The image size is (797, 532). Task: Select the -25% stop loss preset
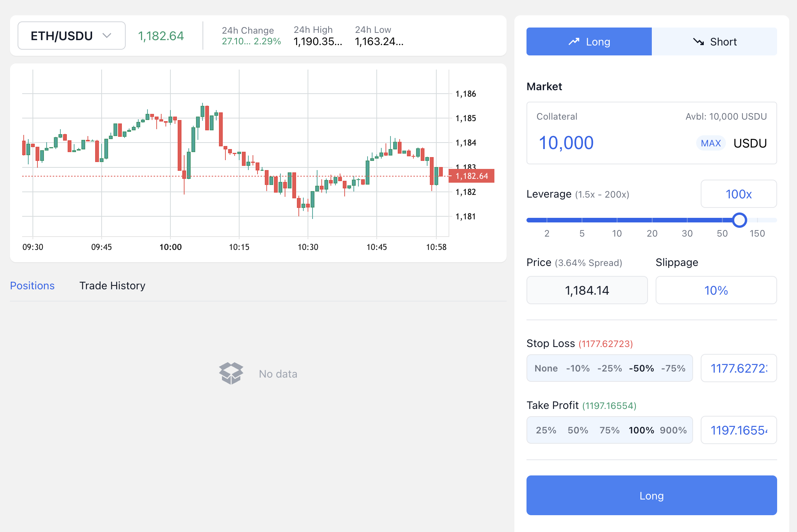click(x=609, y=368)
